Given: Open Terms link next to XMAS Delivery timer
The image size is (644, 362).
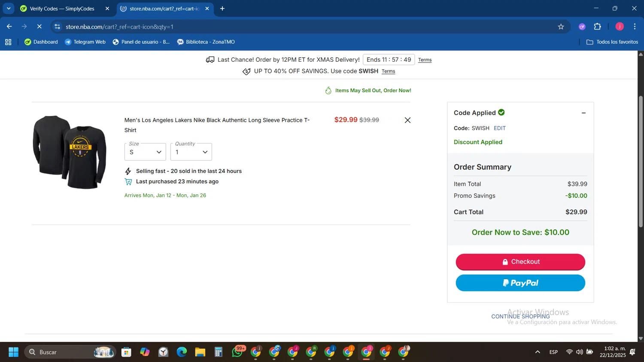Looking at the screenshot, I should coord(425,60).
